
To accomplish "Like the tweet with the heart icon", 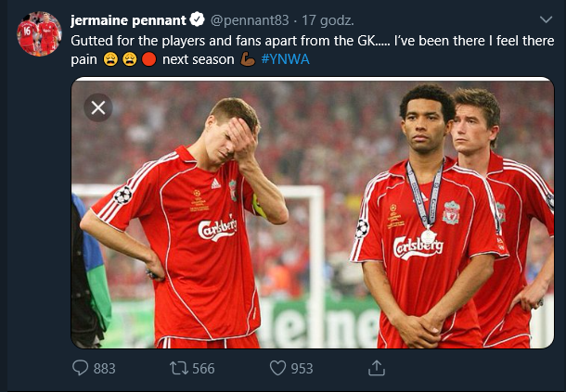I will 277,368.
